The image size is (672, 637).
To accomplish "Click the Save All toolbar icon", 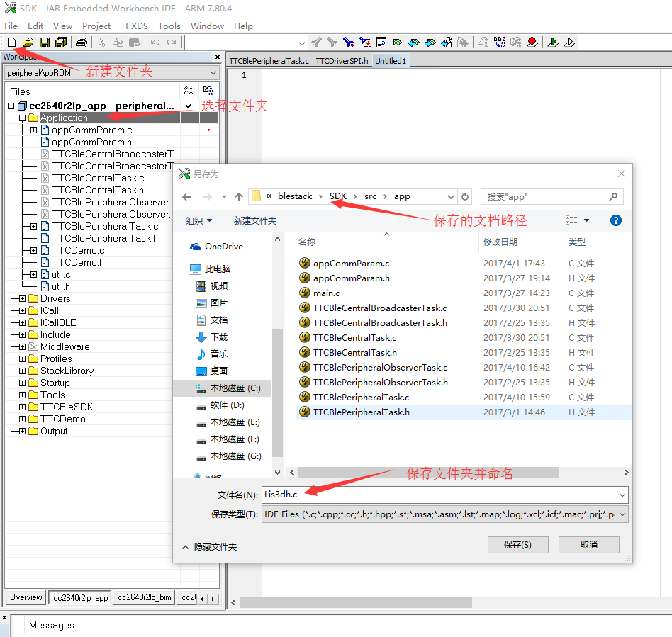I will (x=61, y=43).
